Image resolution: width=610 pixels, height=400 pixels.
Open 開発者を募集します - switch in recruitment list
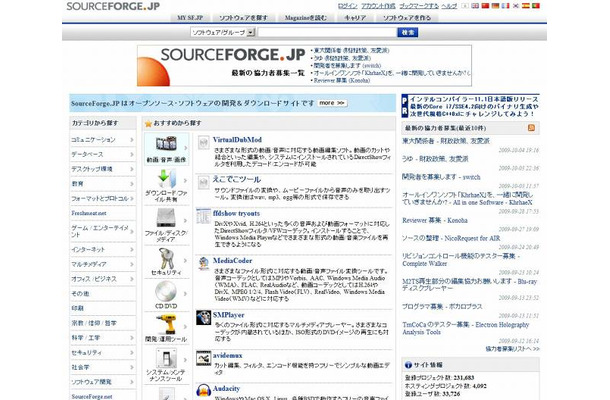pos(441,177)
